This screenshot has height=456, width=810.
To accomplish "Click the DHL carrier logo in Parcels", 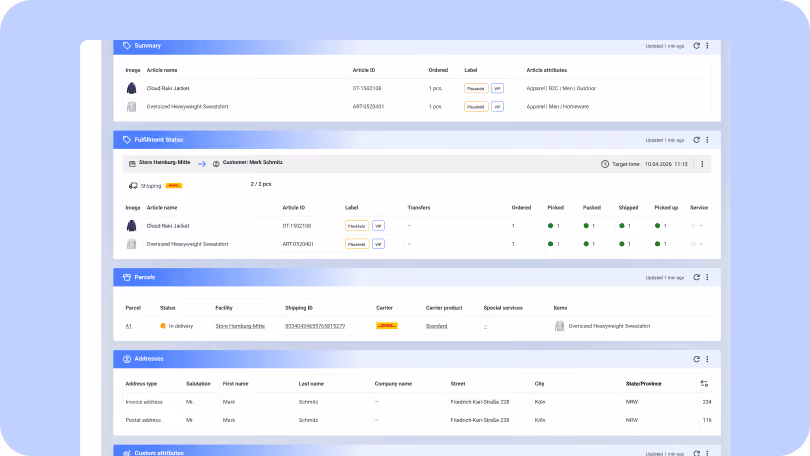I will [x=386, y=326].
